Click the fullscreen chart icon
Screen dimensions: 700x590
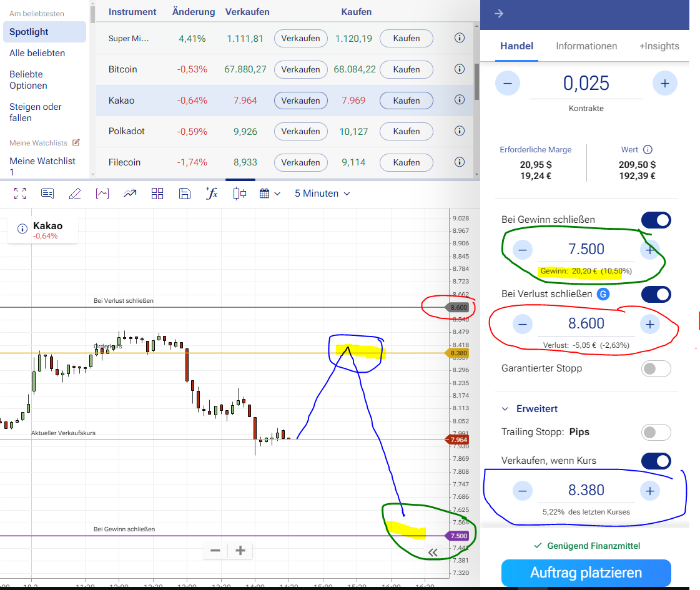click(20, 194)
